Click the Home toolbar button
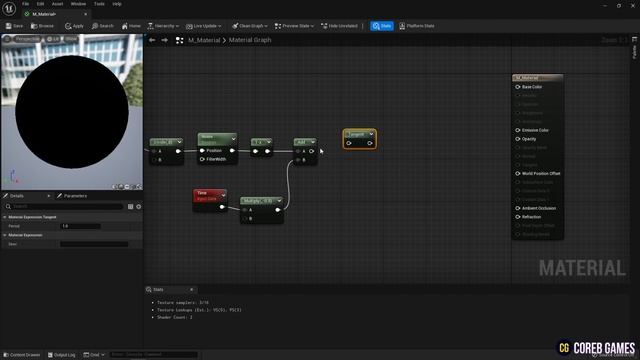The height and width of the screenshot is (360, 640). [131, 26]
